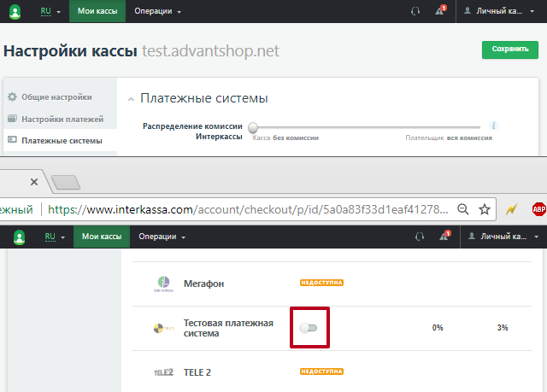Select Платежные системы in the sidebar
The height and width of the screenshot is (392, 547).
click(x=62, y=140)
